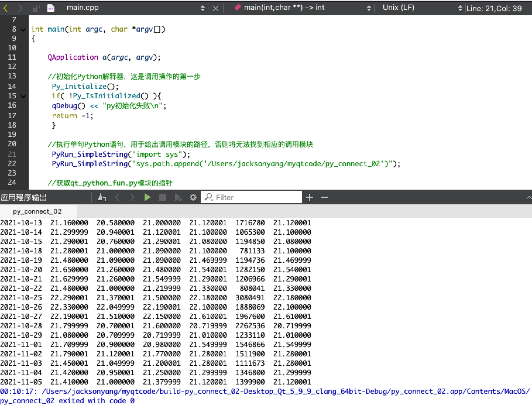Click the 'Py_Initialize();' statement
The width and height of the screenshot is (532, 412).
pos(85,87)
